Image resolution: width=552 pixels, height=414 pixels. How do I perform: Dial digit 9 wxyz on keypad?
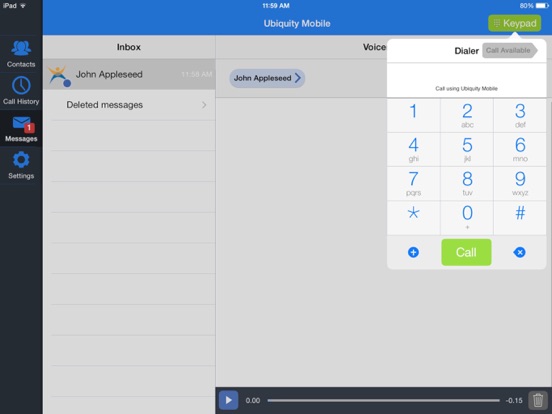click(x=520, y=183)
